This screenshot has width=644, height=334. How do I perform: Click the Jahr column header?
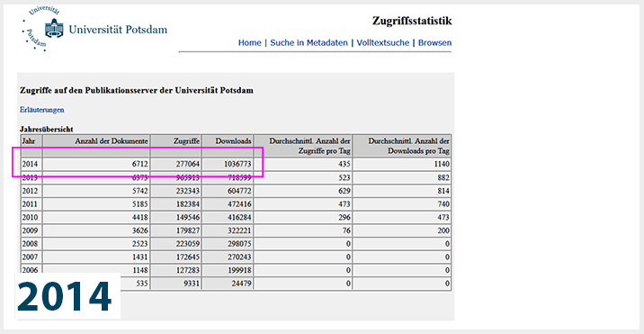pyautogui.click(x=31, y=145)
